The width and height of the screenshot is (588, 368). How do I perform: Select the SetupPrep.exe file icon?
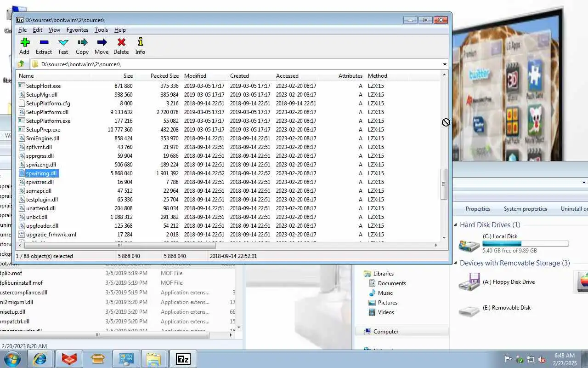[x=22, y=129]
